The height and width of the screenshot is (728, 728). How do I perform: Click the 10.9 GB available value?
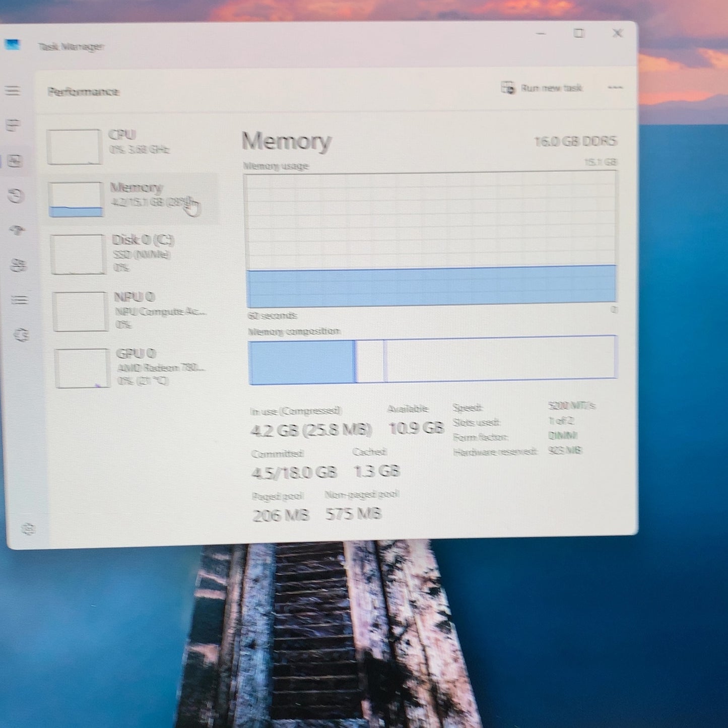[x=416, y=428]
